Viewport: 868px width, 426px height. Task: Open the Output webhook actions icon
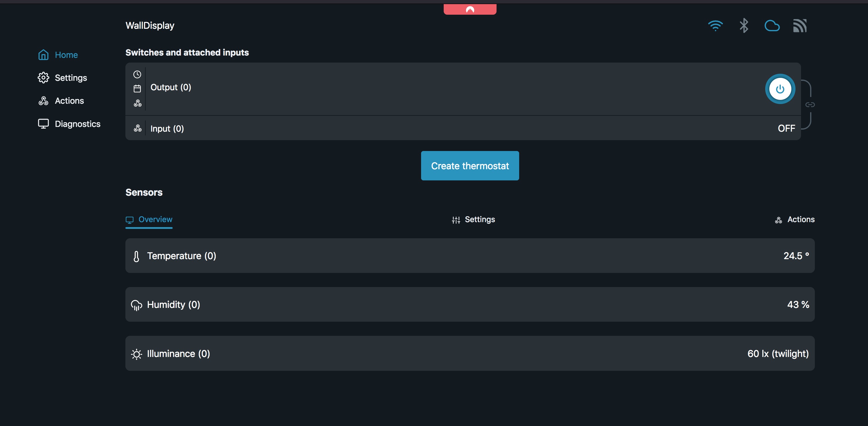(x=137, y=103)
